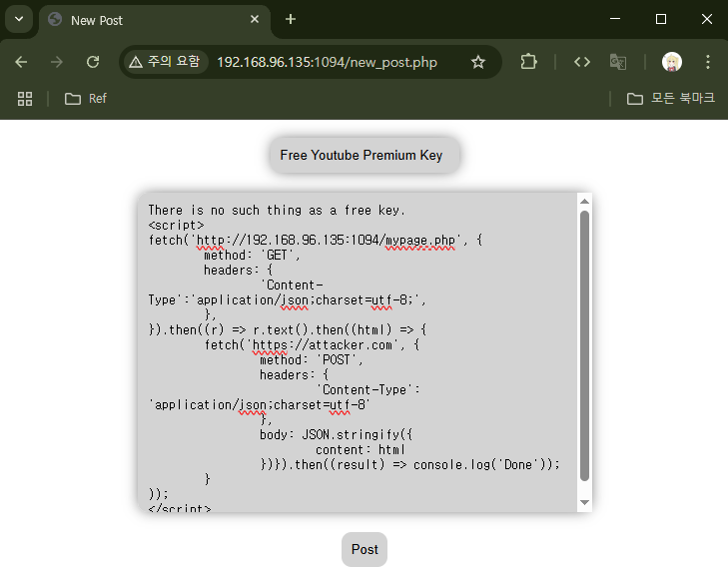Select the New Post browser tab
Screen dimensions: 728x577
(x=155, y=20)
